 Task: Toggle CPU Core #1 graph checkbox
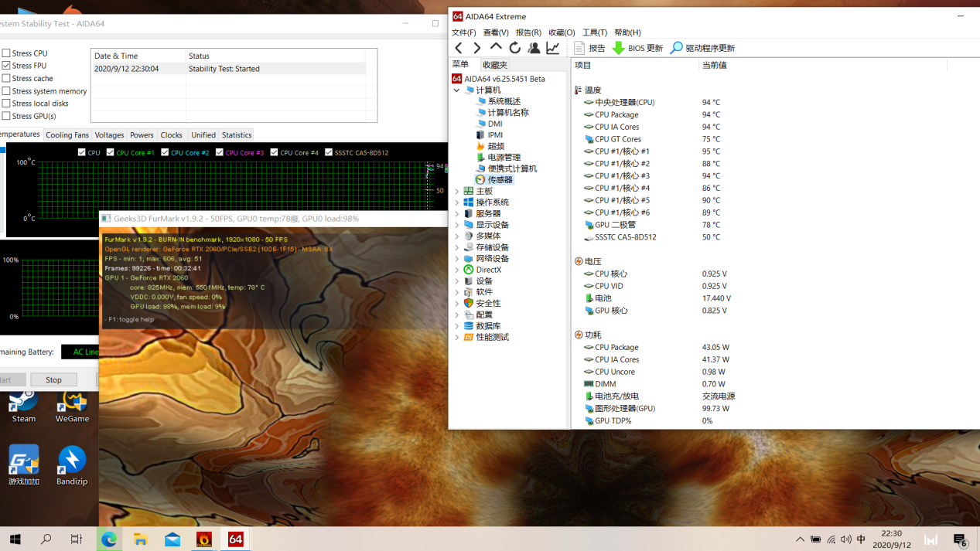[x=111, y=152]
